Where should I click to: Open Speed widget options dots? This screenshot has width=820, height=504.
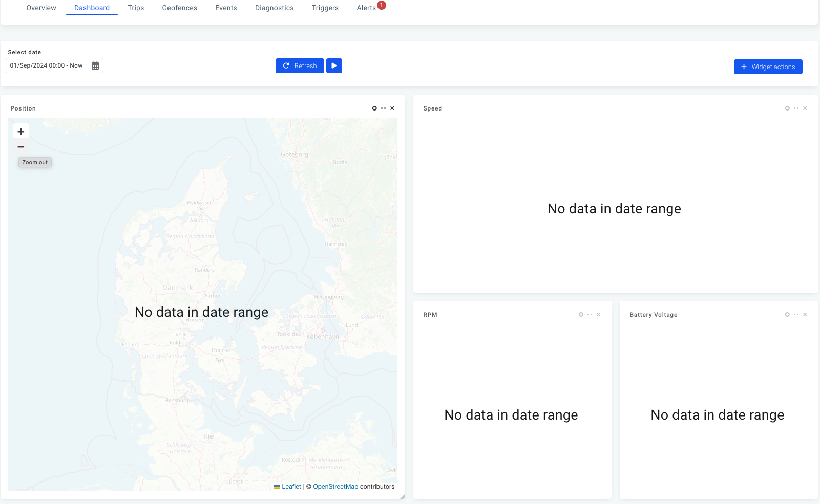pos(796,108)
